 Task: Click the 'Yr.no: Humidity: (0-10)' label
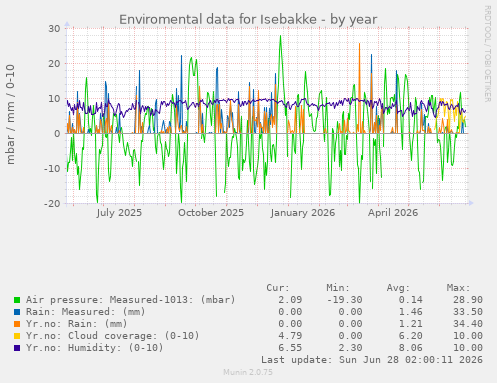95,348
